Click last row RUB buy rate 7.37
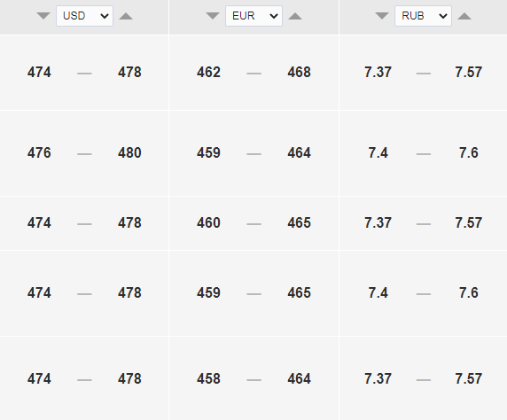Screen dimensions: 507x420 (378, 379)
